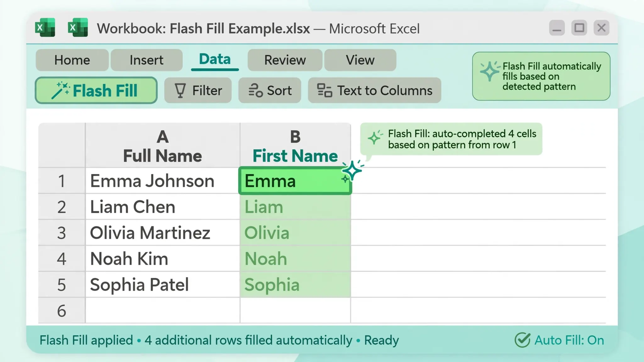Click the sparkle icon in auto-completed 4 cells callout
This screenshot has height=362, width=644.
(375, 137)
